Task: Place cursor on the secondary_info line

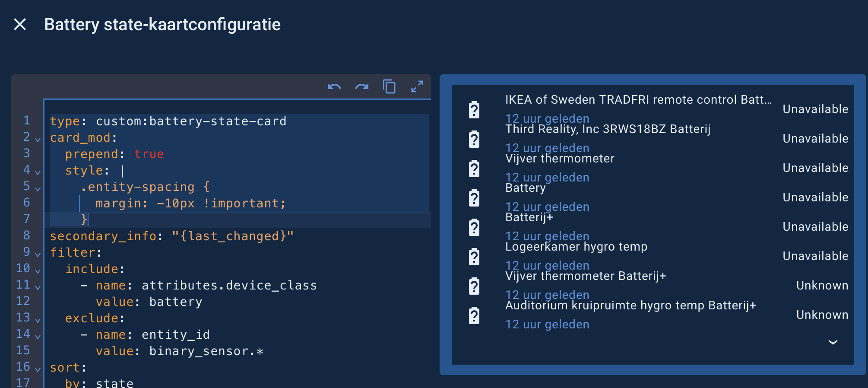Action: tap(172, 236)
